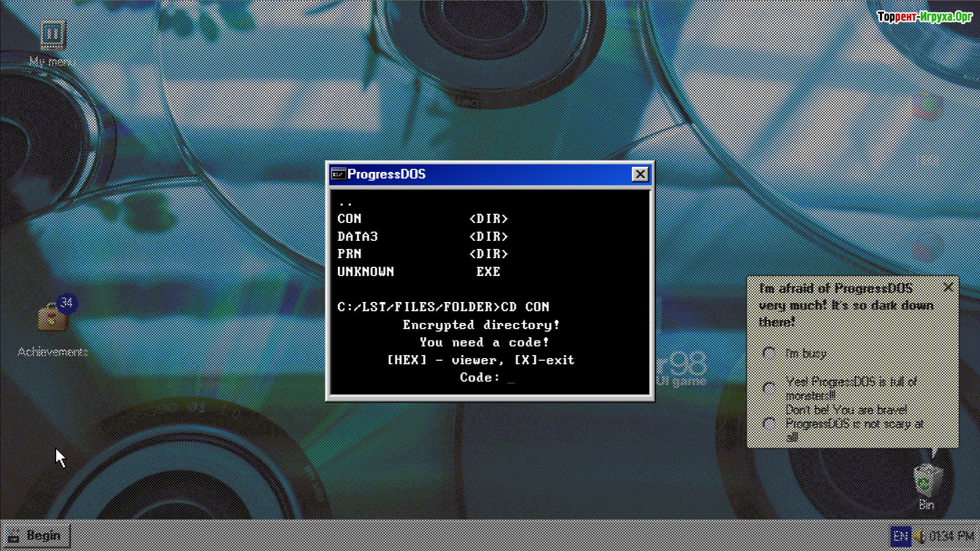980x551 pixels.
Task: Open the Achievements briefcase icon
Action: pyautogui.click(x=53, y=318)
